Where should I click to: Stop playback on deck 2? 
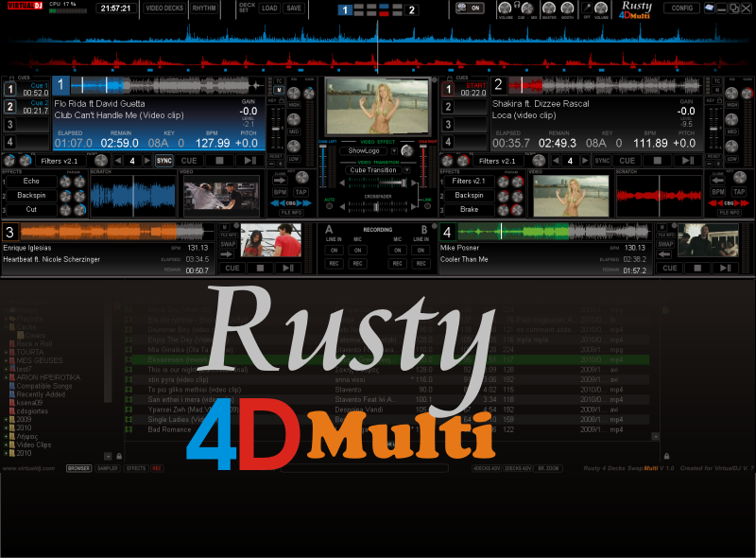pos(657,161)
